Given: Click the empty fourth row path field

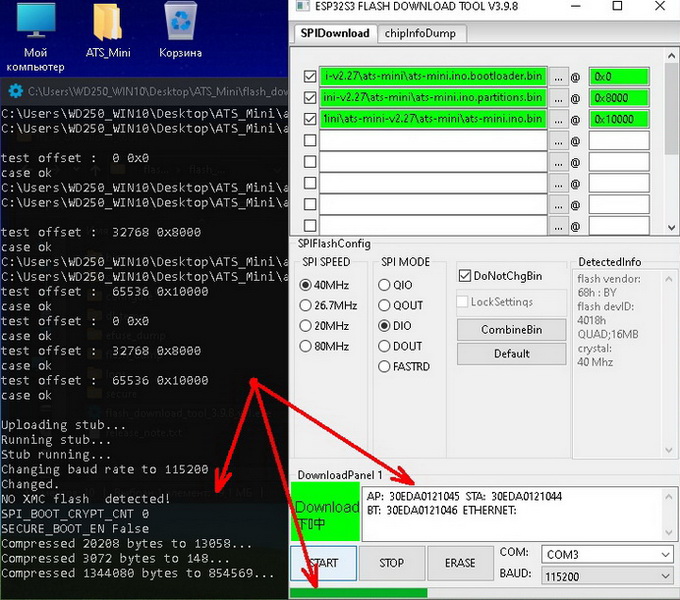Looking at the screenshot, I should [433, 140].
